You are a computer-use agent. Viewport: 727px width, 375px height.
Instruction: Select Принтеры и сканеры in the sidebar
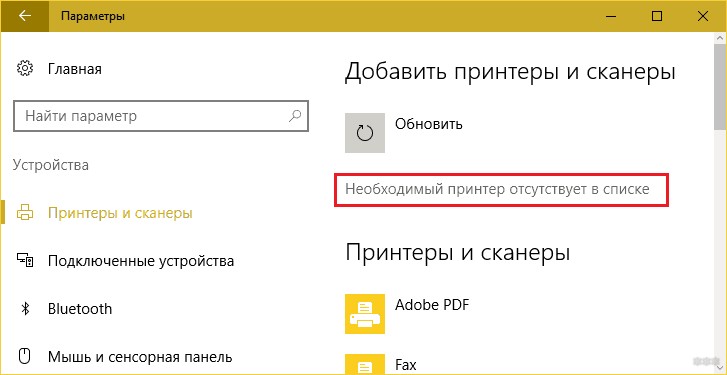point(121,213)
